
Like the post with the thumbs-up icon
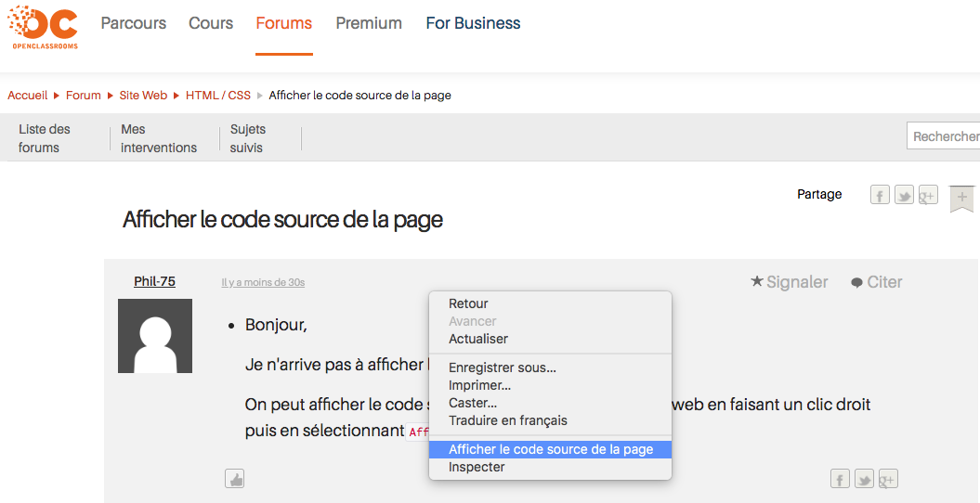pyautogui.click(x=234, y=479)
